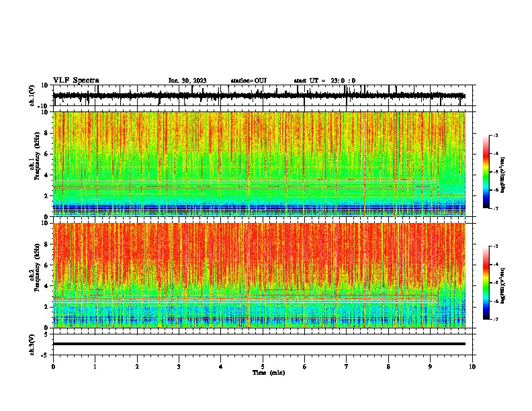Click time axis tick label 2
Screen dimensions: 532x411
point(137,367)
